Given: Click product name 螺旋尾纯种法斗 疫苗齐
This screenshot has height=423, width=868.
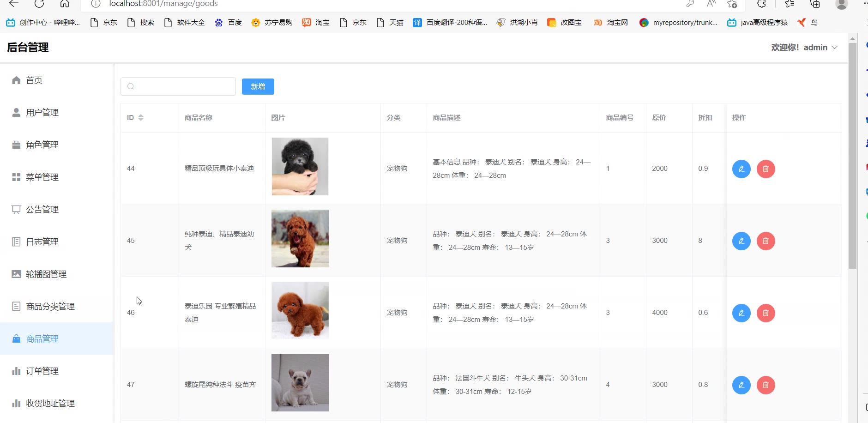Looking at the screenshot, I should point(220,385).
